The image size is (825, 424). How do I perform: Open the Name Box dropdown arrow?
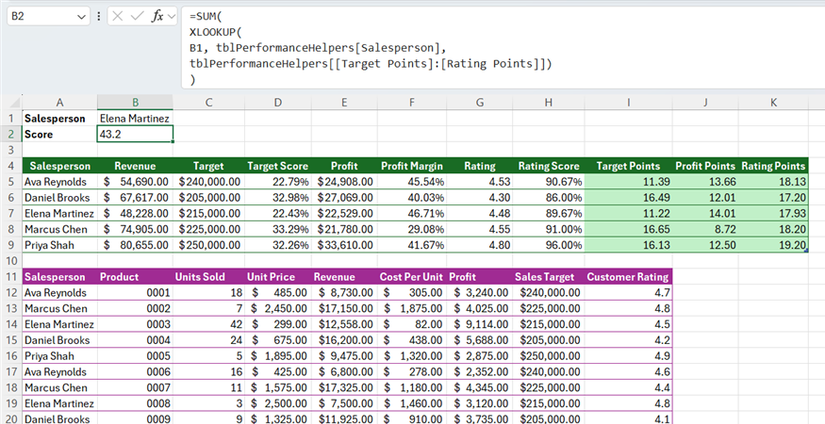pos(82,17)
